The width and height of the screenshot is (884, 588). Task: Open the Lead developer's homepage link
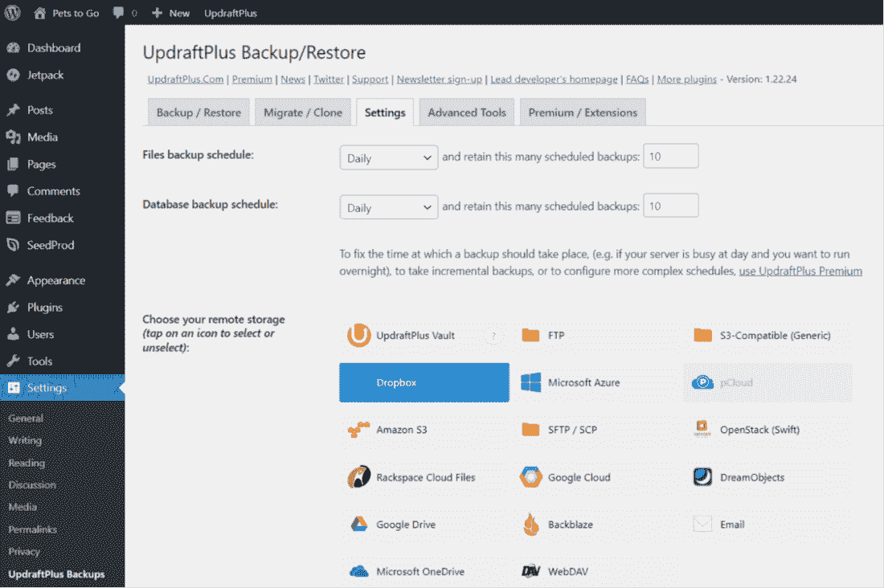[554, 80]
